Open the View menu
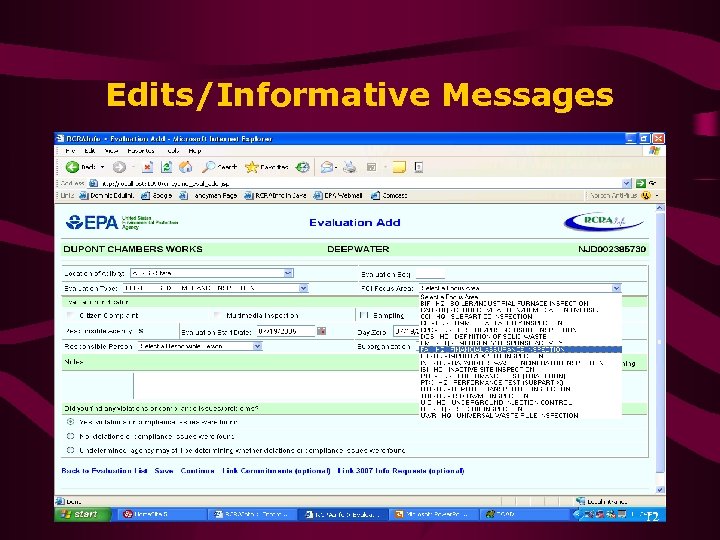The height and width of the screenshot is (540, 720). [111, 151]
